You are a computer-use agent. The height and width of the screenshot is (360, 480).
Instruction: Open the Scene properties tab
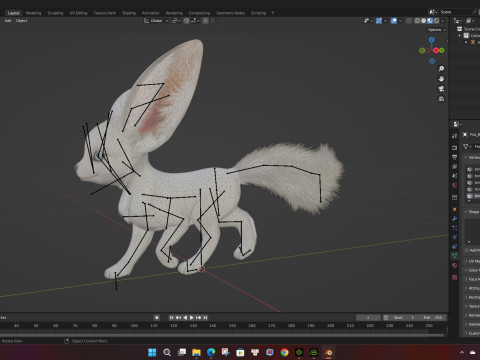pyautogui.click(x=455, y=175)
